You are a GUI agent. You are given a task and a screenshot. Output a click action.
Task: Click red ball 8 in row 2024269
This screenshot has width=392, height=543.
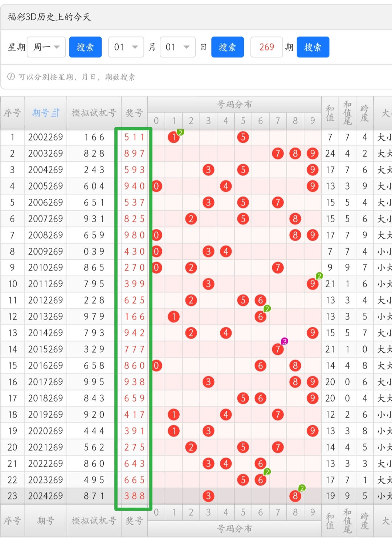[295, 496]
